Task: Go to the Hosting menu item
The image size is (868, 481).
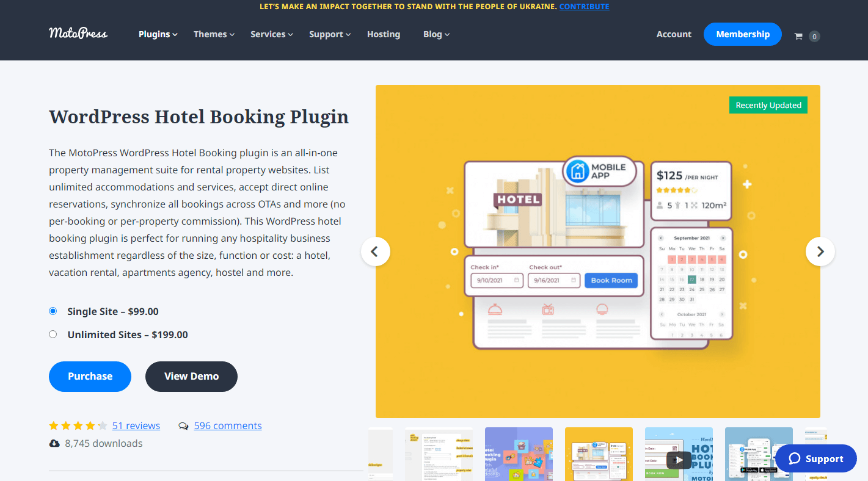Action: (x=383, y=34)
